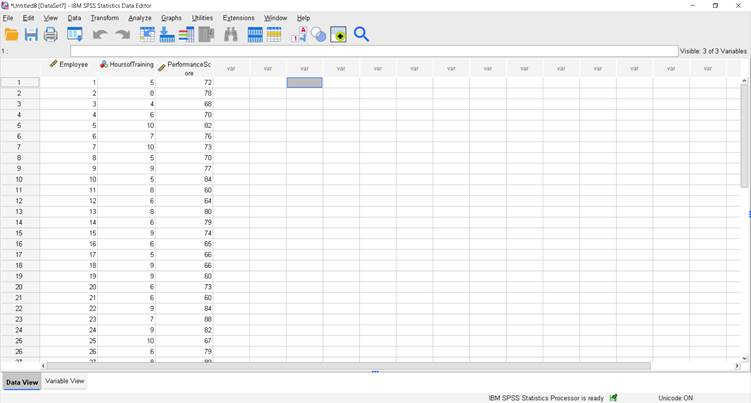Image resolution: width=751 pixels, height=403 pixels.
Task: Open the Transform menu
Action: click(x=104, y=18)
